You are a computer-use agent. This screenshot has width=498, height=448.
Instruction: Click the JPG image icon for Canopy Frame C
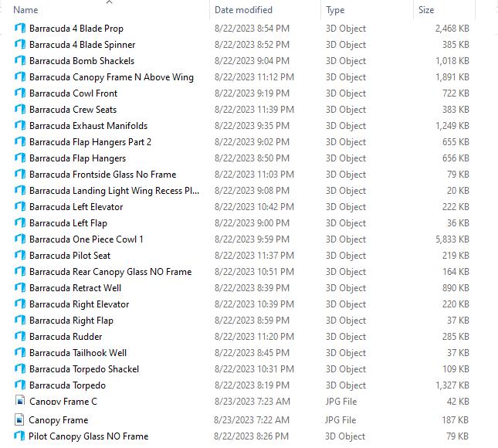[x=20, y=400]
